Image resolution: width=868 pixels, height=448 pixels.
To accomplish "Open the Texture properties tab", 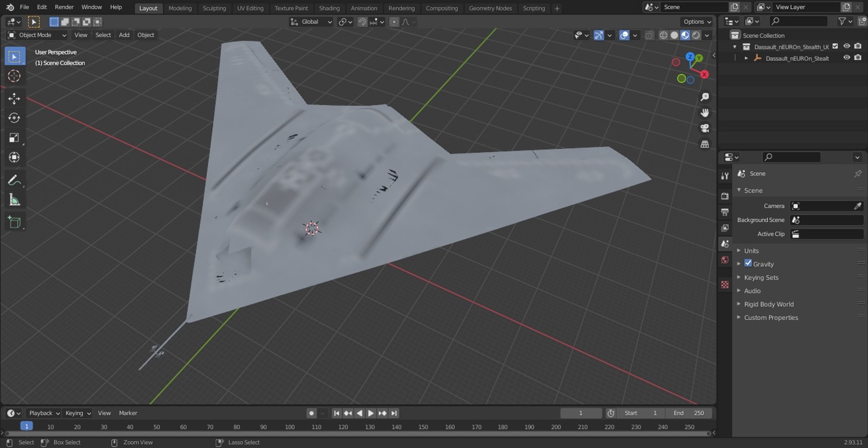I will [725, 284].
